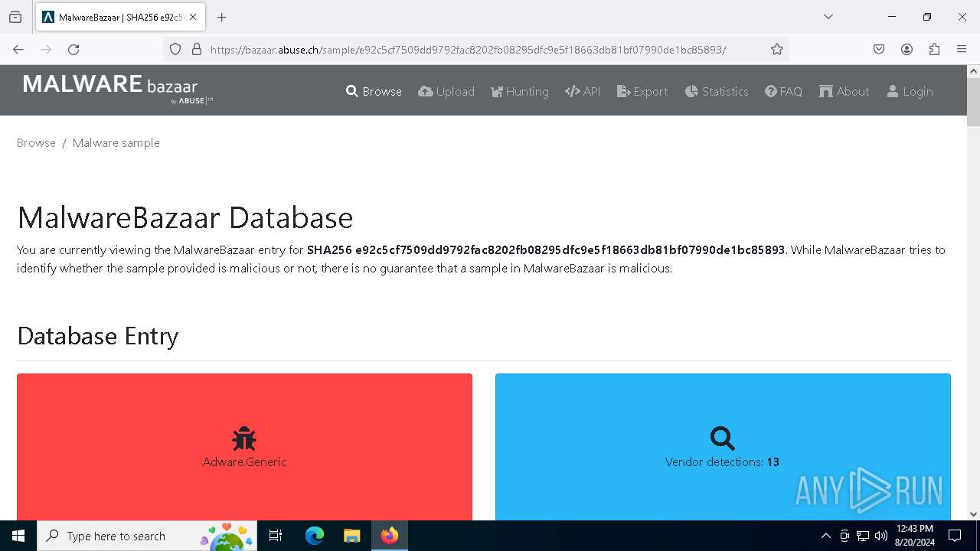The width and height of the screenshot is (980, 551).
Task: Open the Statistics navigation item
Action: (717, 91)
